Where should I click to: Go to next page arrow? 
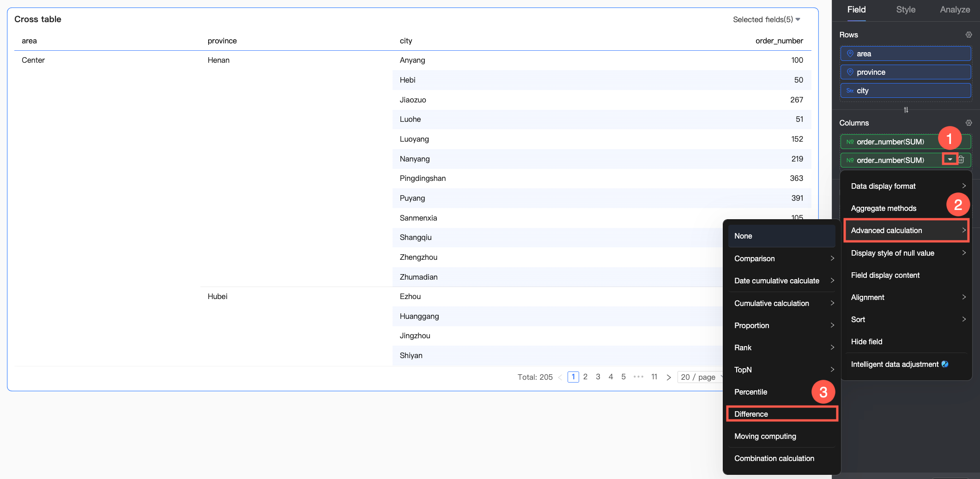pos(668,377)
